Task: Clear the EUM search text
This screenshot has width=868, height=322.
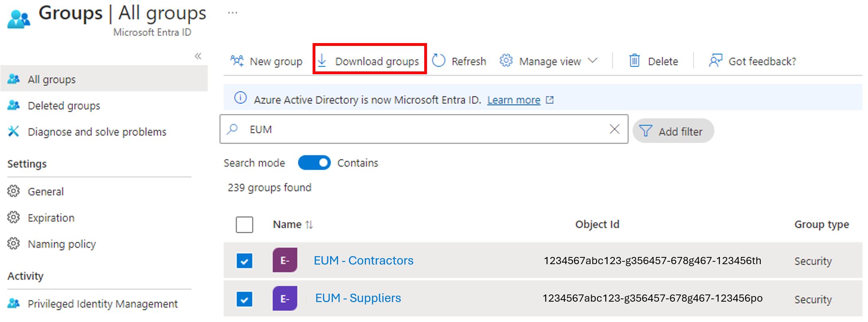Action: 614,129
